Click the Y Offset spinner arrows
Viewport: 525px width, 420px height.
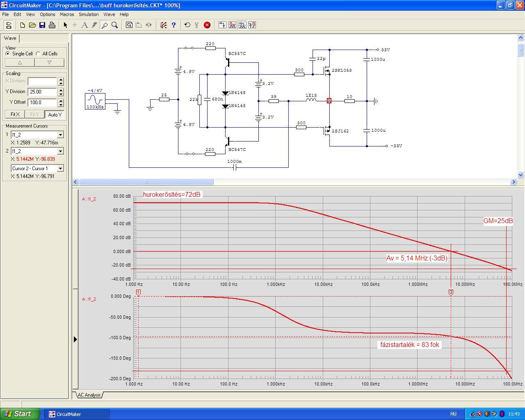click(61, 103)
